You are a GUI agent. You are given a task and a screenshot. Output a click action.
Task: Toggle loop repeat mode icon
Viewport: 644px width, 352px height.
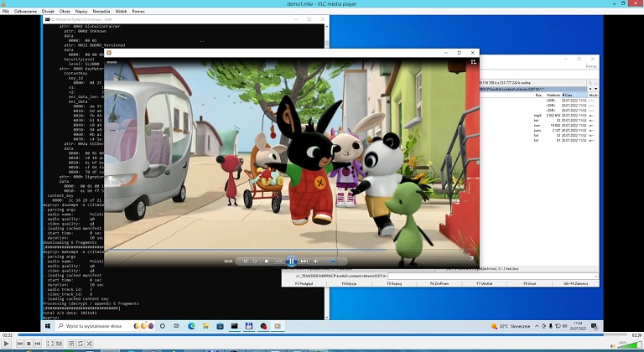click(x=80, y=344)
